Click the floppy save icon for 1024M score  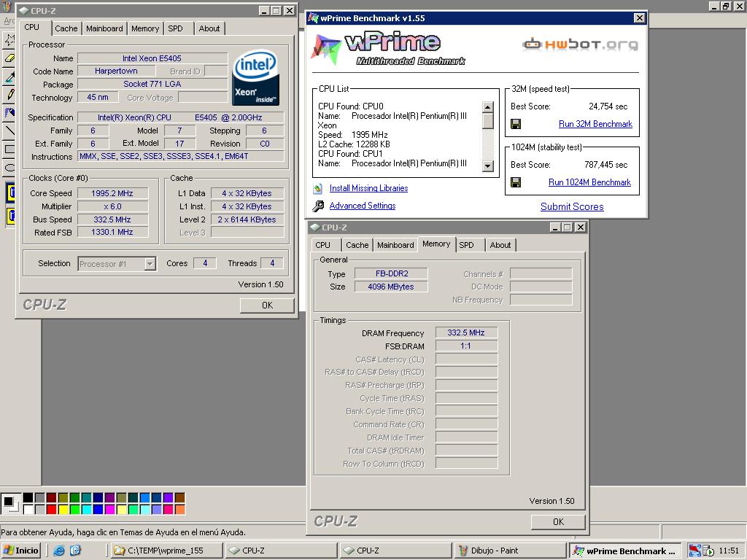click(516, 182)
